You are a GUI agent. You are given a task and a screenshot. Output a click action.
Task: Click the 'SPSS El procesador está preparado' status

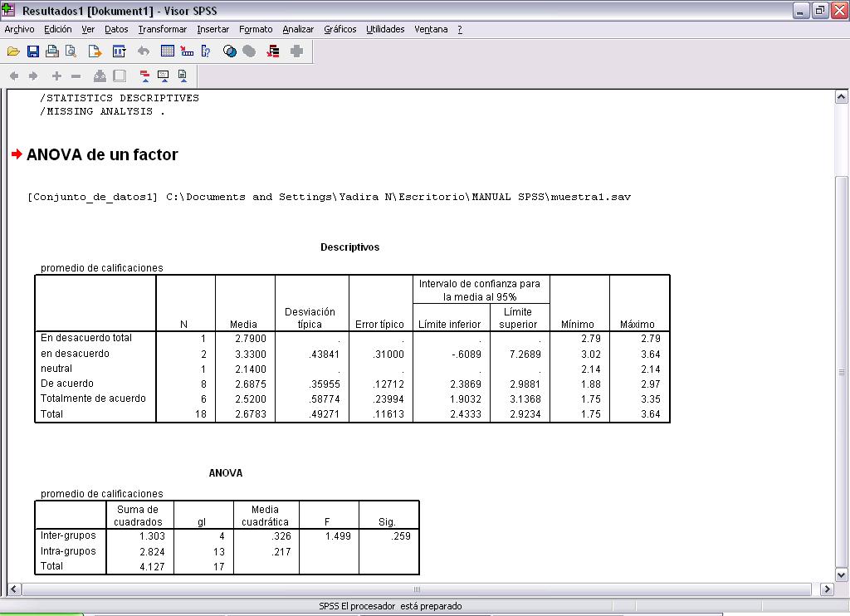[x=390, y=606]
